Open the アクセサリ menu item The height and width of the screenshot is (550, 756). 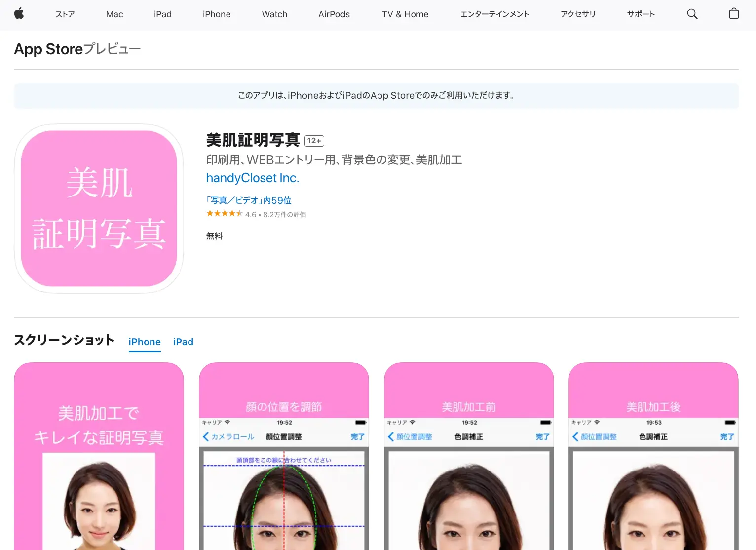tap(578, 14)
